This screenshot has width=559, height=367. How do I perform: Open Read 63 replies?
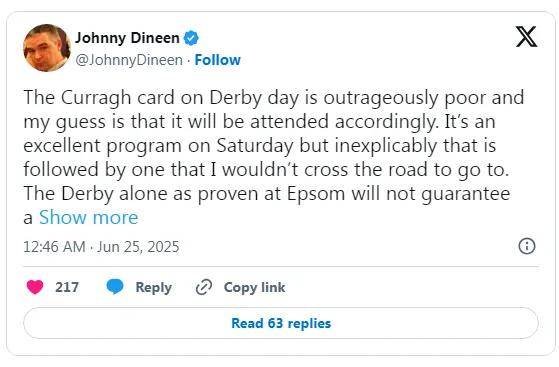(281, 323)
